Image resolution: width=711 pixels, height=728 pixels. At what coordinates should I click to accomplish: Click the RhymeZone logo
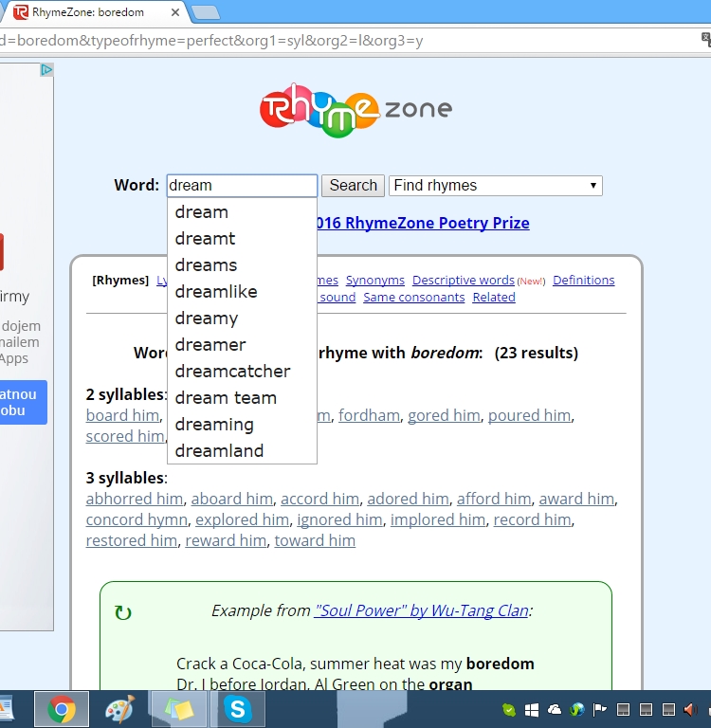[x=355, y=110]
